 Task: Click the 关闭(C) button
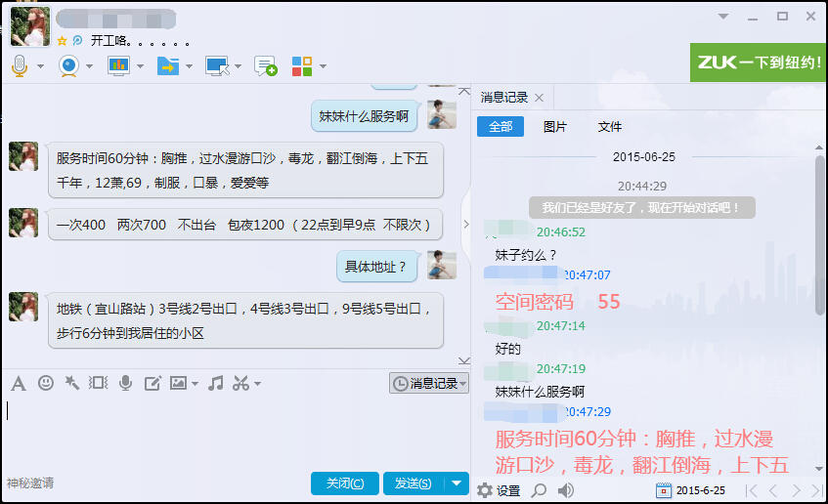click(345, 483)
